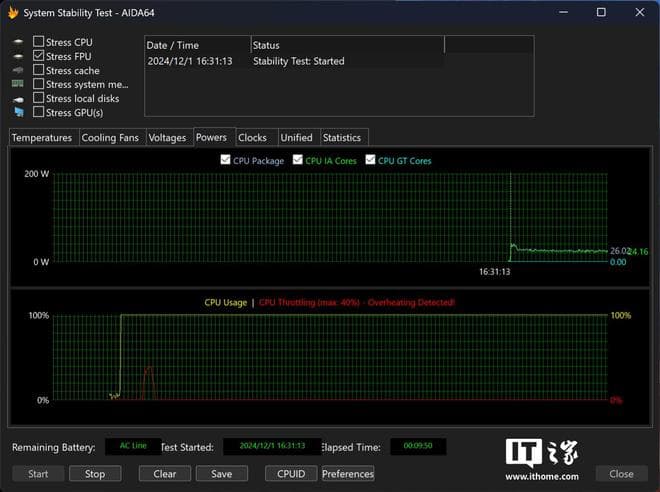Click the monitor icon beside Stress GPU(s)
This screenshot has height=492, width=660.
(18, 113)
